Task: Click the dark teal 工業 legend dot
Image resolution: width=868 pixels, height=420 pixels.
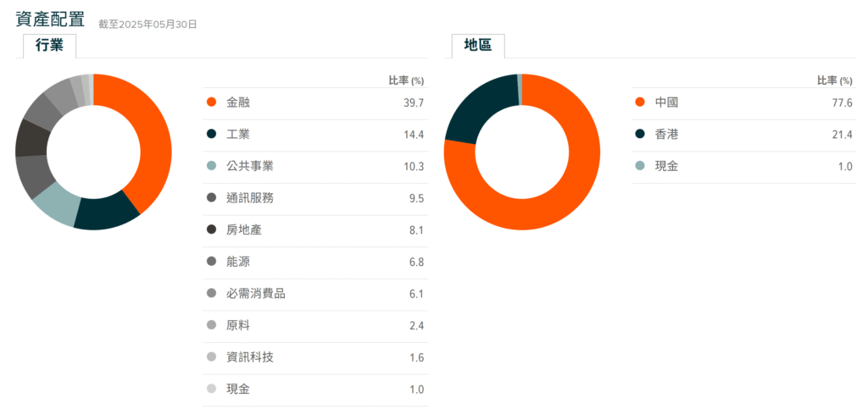Action: tap(211, 135)
